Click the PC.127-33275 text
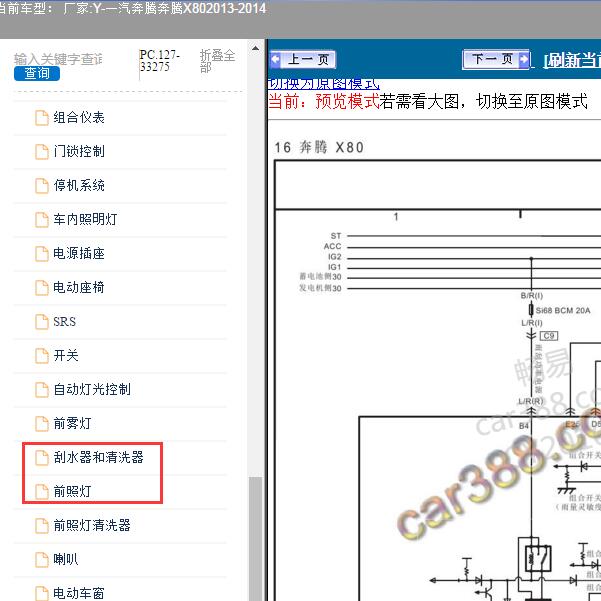This screenshot has height=601, width=601. 159,61
